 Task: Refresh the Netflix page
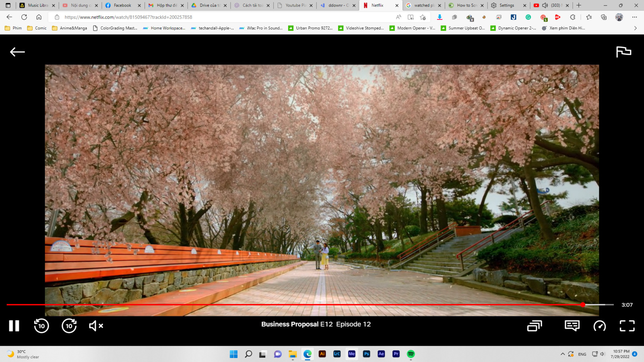(x=24, y=17)
